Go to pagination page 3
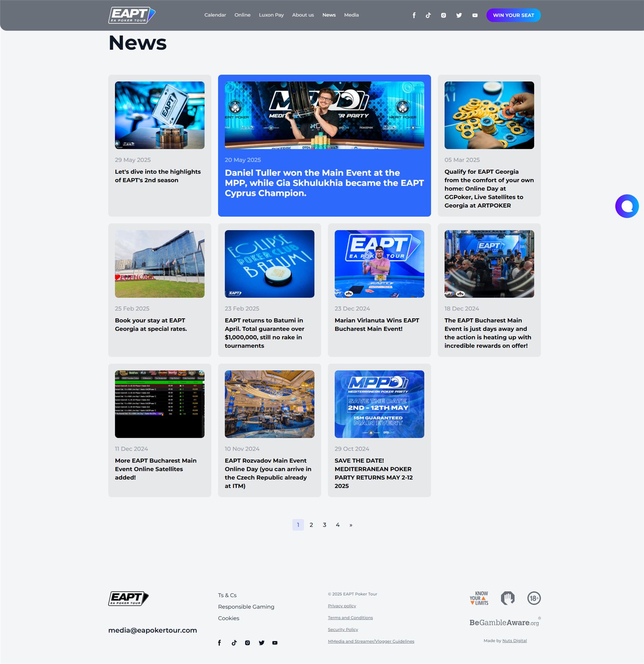The width and height of the screenshot is (644, 664). 324,525
